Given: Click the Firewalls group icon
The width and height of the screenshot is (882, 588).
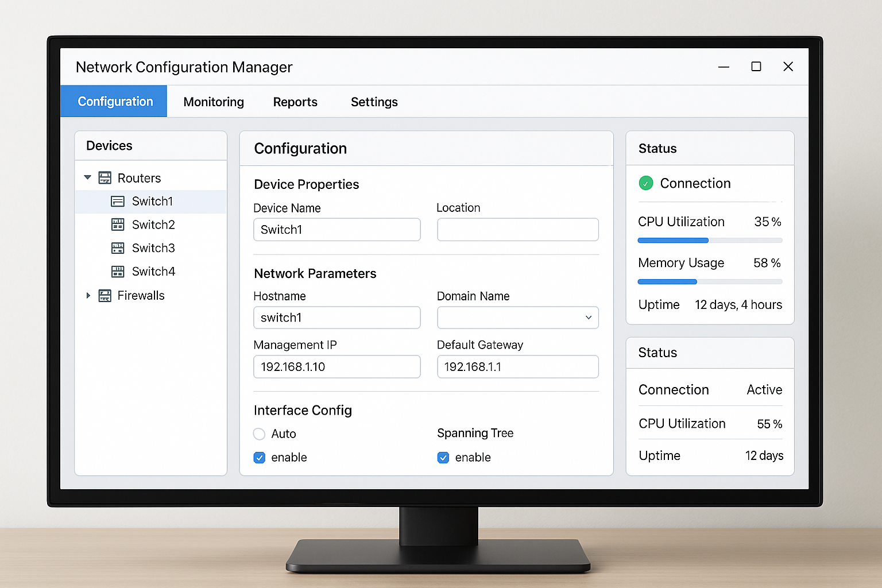Looking at the screenshot, I should click(x=105, y=295).
